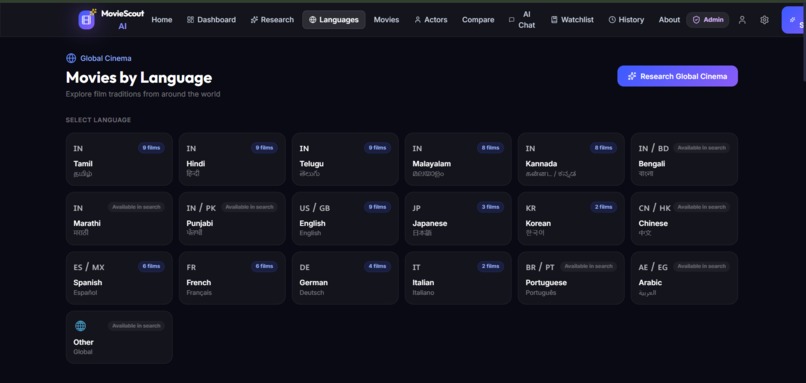Select the Malayalam language card

pos(458,159)
